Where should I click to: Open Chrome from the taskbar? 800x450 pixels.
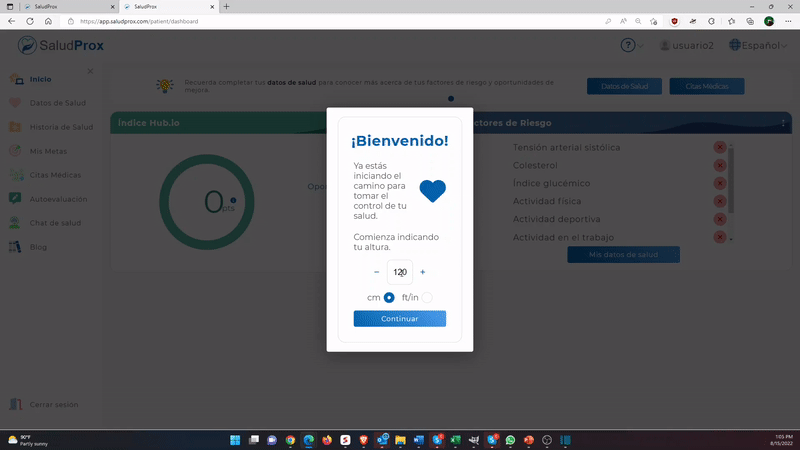[x=290, y=440]
